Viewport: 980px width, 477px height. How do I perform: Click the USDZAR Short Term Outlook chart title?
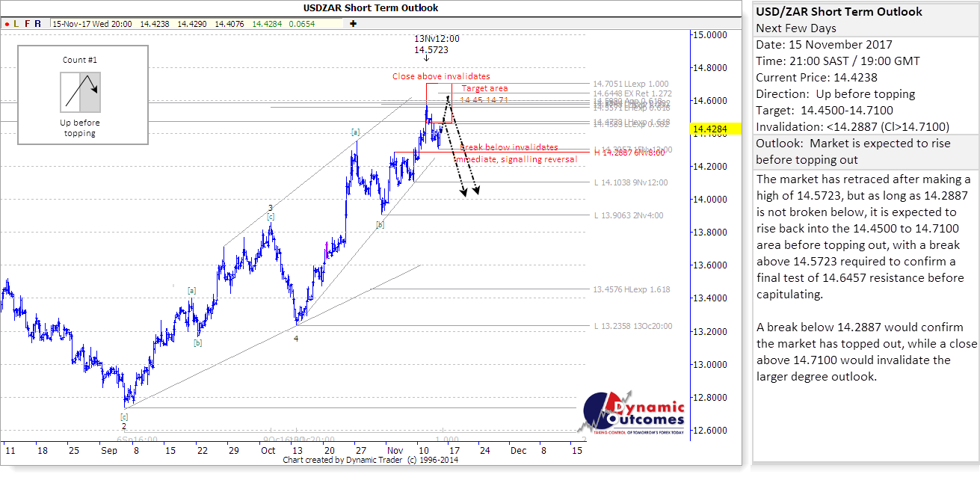[x=371, y=8]
